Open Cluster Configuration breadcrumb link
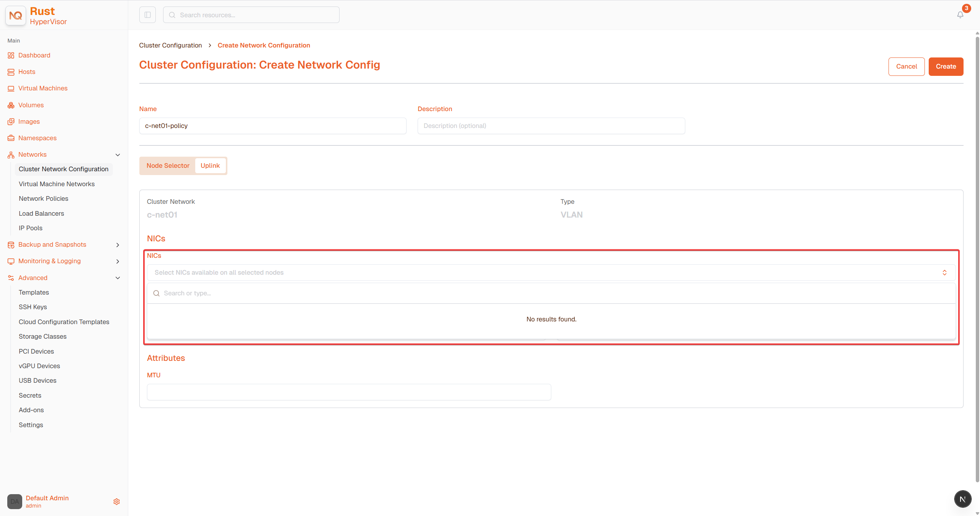This screenshot has height=516, width=980. tap(170, 45)
